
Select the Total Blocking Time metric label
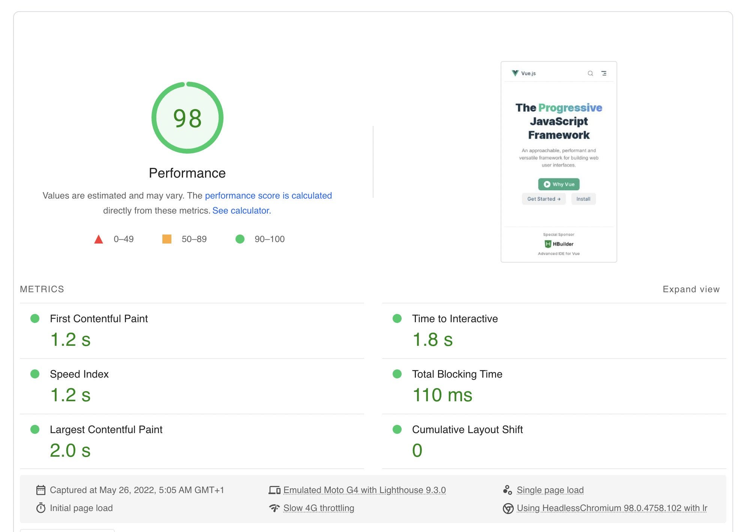point(457,374)
